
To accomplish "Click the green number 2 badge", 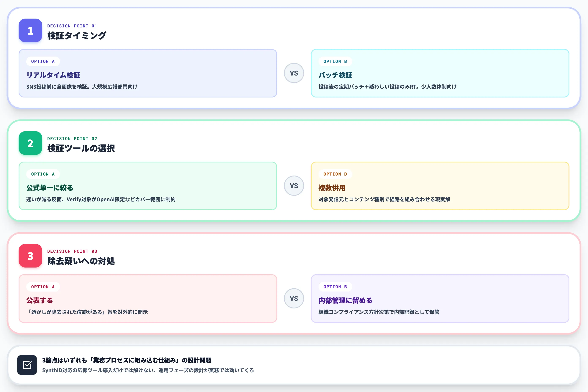I will point(30,143).
